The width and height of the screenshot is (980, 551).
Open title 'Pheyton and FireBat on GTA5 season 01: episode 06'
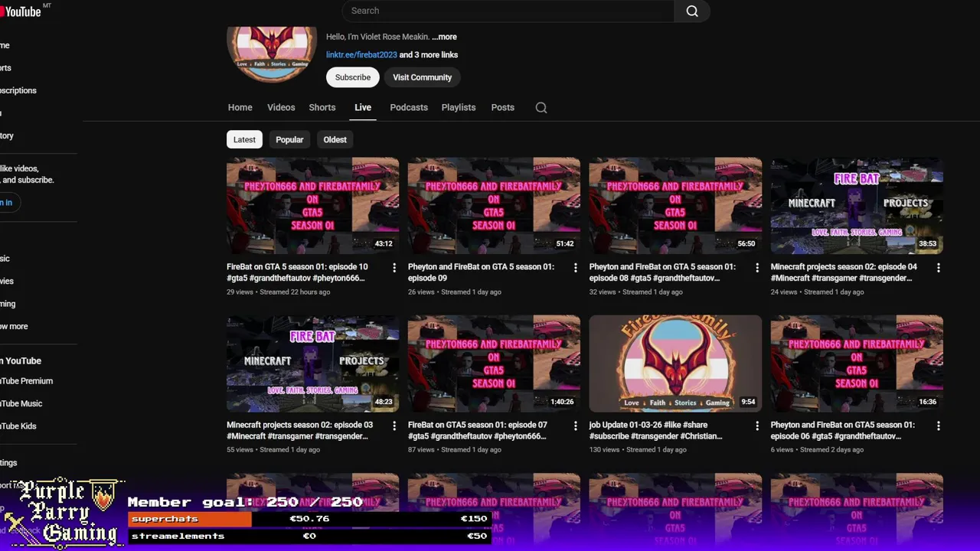[842, 430]
